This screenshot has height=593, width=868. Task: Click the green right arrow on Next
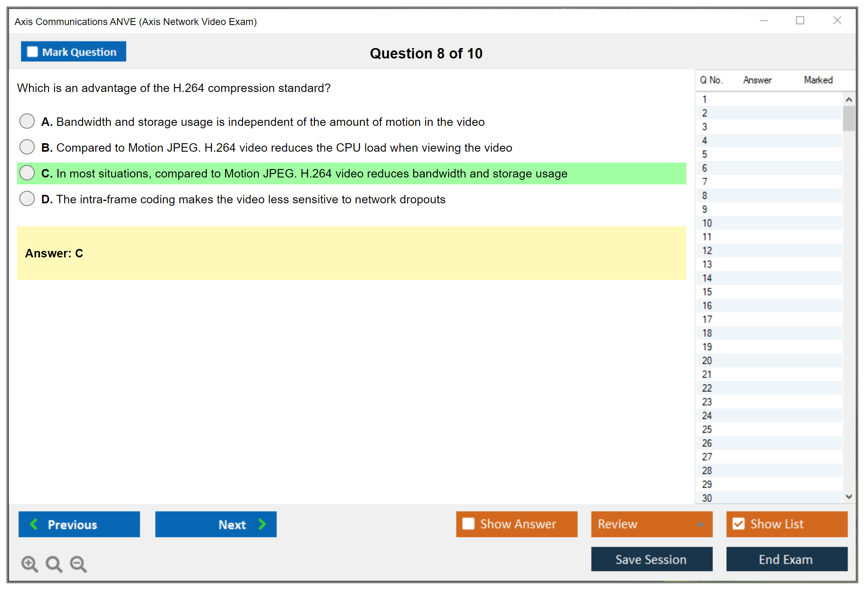click(262, 524)
